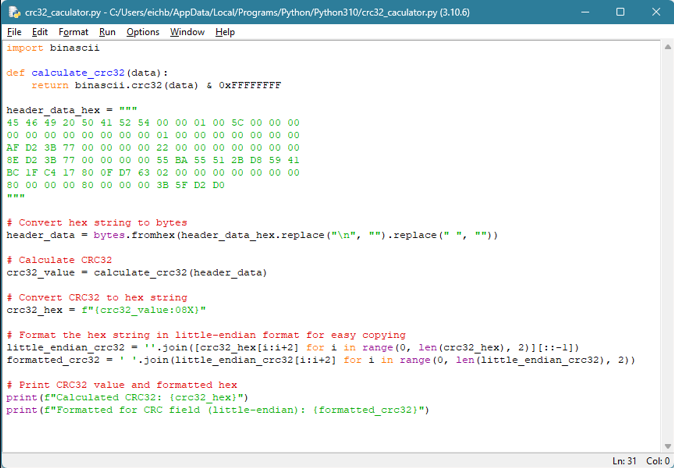
Task: Open the Edit menu
Action: tap(40, 32)
